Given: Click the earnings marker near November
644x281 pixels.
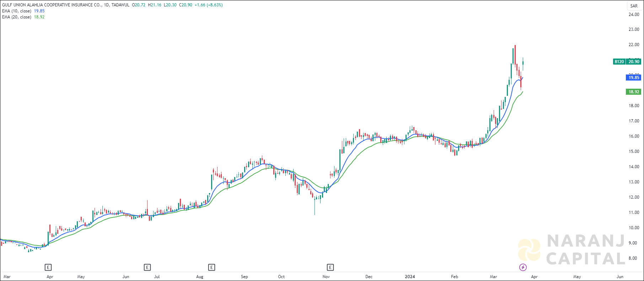Looking at the screenshot, I should pyautogui.click(x=330, y=267).
